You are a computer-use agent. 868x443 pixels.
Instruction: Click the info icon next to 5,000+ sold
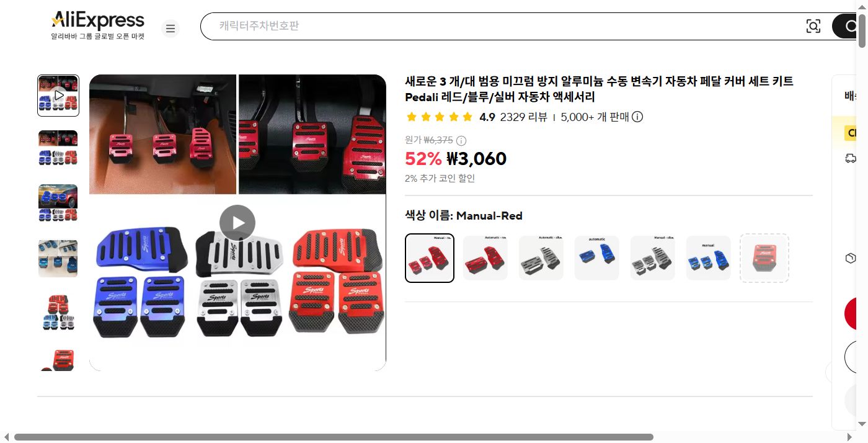637,117
